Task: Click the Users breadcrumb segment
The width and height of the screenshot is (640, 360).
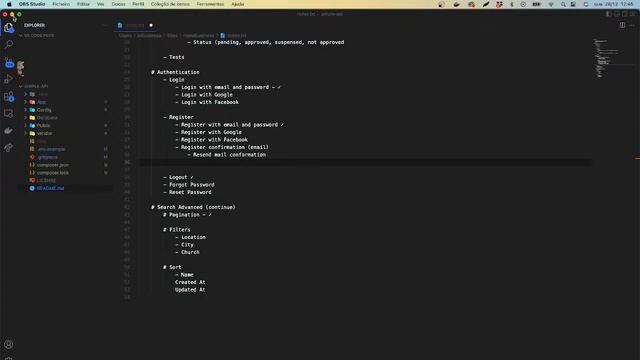Action: (125, 36)
